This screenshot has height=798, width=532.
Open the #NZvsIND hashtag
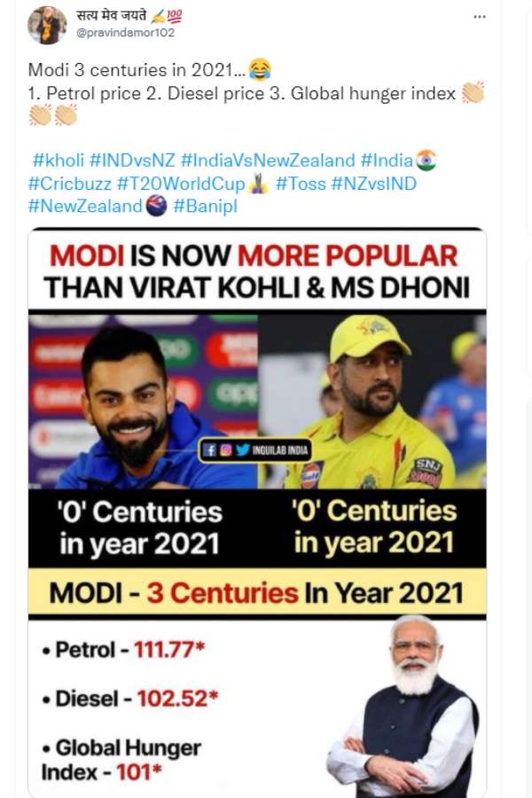point(373,184)
